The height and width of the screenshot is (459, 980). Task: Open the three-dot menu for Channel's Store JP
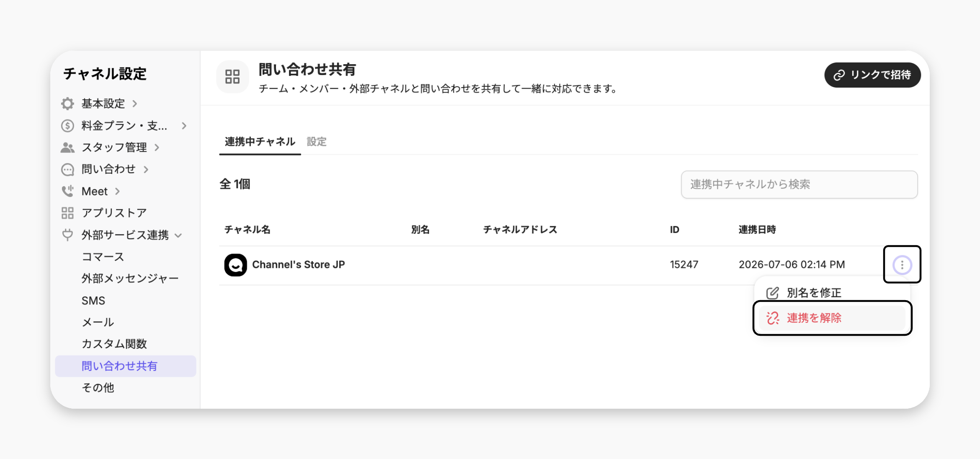pyautogui.click(x=902, y=265)
